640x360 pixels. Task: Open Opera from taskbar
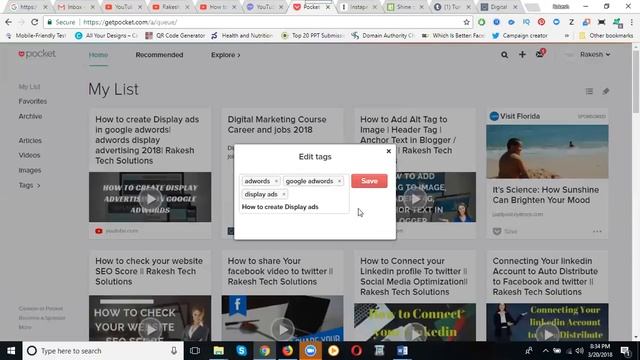point(356,351)
